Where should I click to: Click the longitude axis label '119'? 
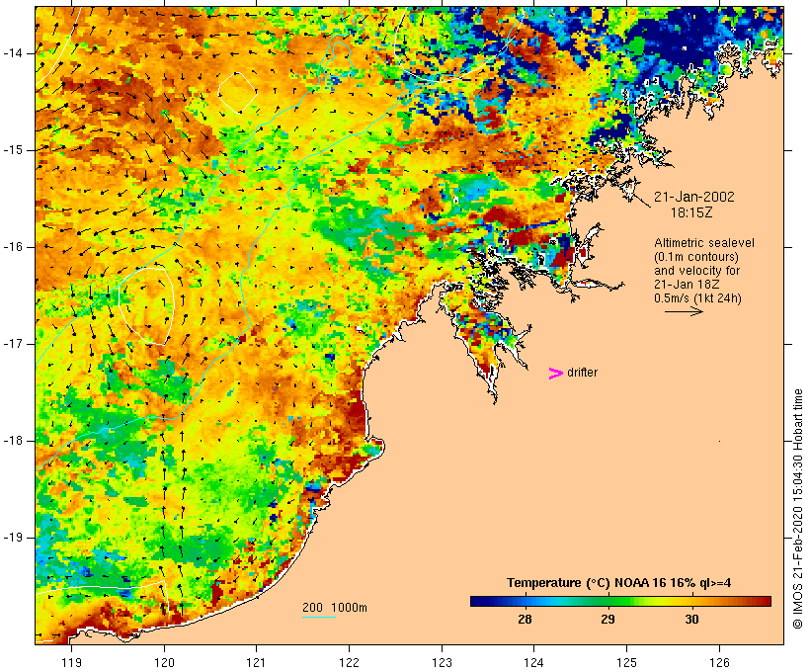[71, 662]
